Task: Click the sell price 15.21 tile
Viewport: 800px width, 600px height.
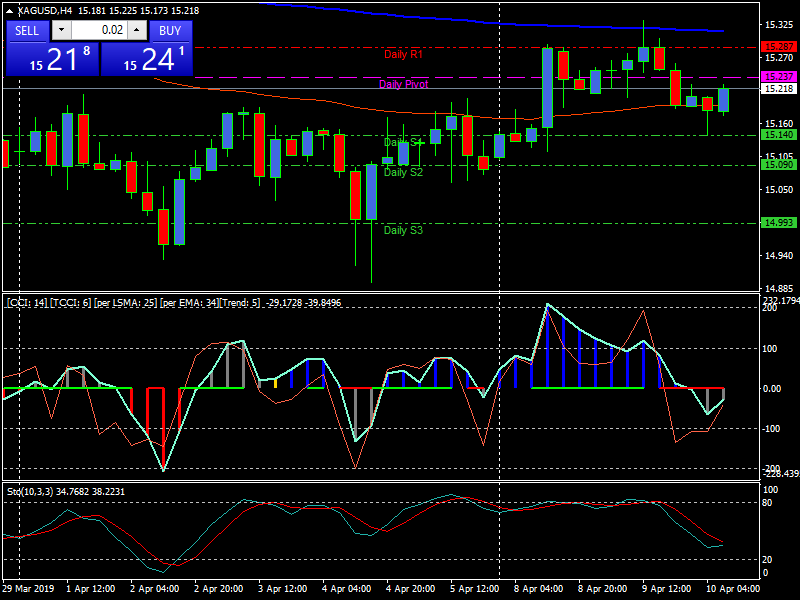Action: 52,59
